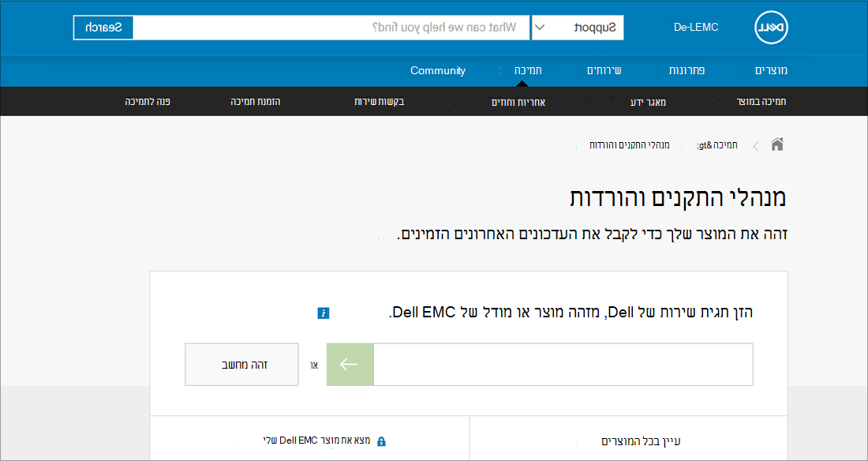
Task: Click the Search button
Action: [x=103, y=28]
